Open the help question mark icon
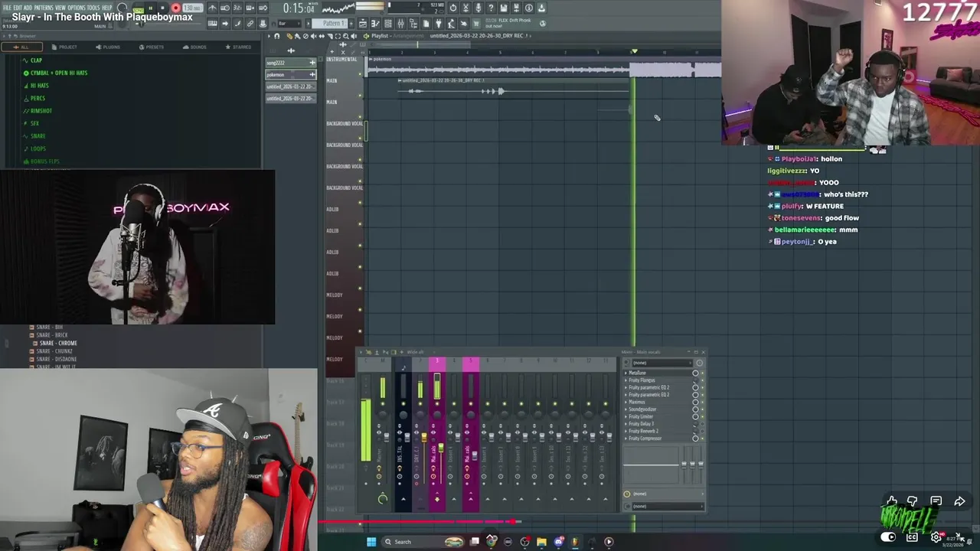The image size is (980, 551). [x=491, y=8]
